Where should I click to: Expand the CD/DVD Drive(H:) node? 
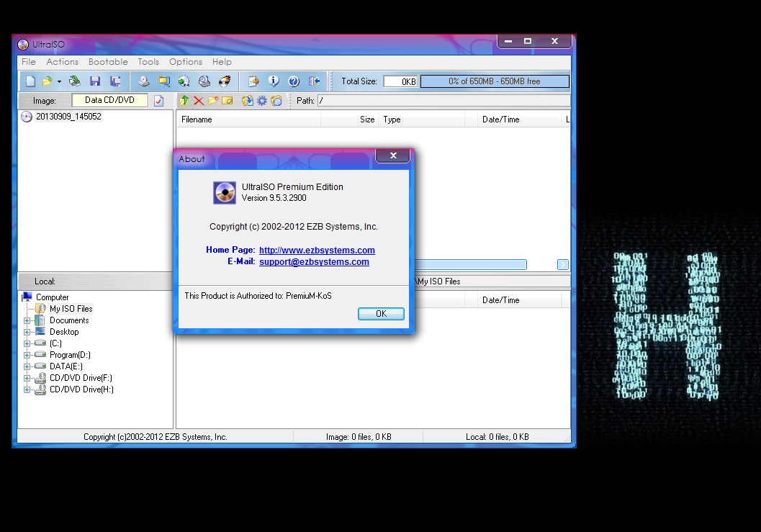click(x=27, y=389)
